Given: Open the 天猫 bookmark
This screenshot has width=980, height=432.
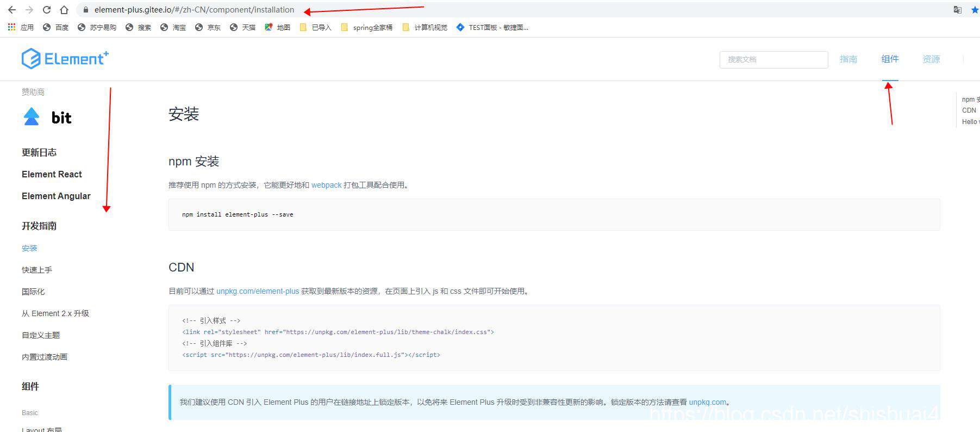Looking at the screenshot, I should (x=242, y=27).
